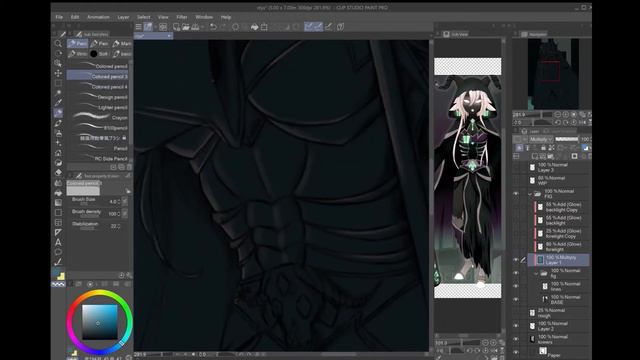Select the Balloon tool
This screenshot has height=360, width=640.
click(58, 252)
